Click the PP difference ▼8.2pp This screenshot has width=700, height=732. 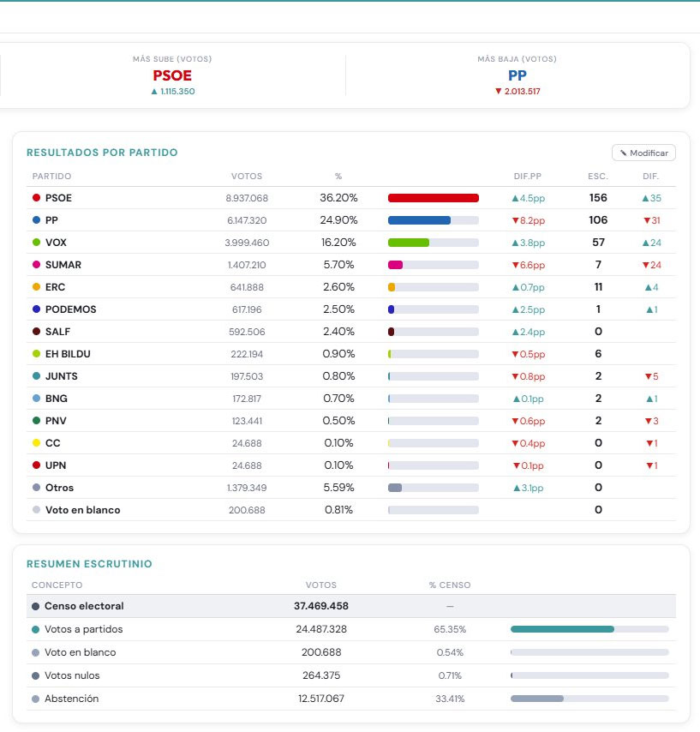(x=529, y=220)
